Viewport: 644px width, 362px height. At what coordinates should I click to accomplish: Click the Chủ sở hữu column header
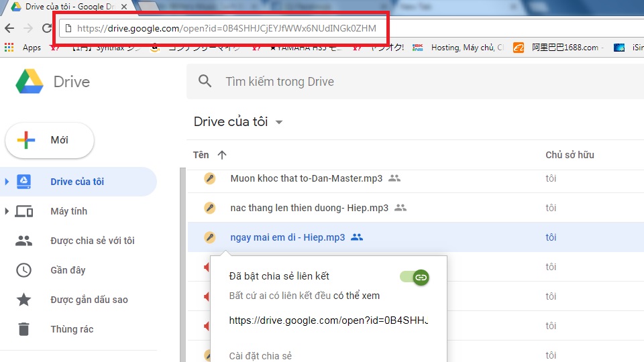coord(570,155)
